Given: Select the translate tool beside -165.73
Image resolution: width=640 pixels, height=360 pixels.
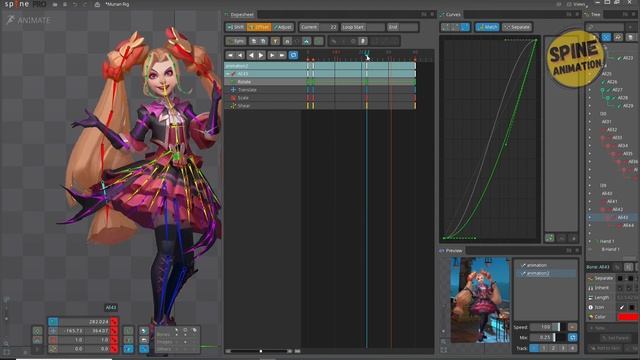Looking at the screenshot, I should tap(53, 331).
